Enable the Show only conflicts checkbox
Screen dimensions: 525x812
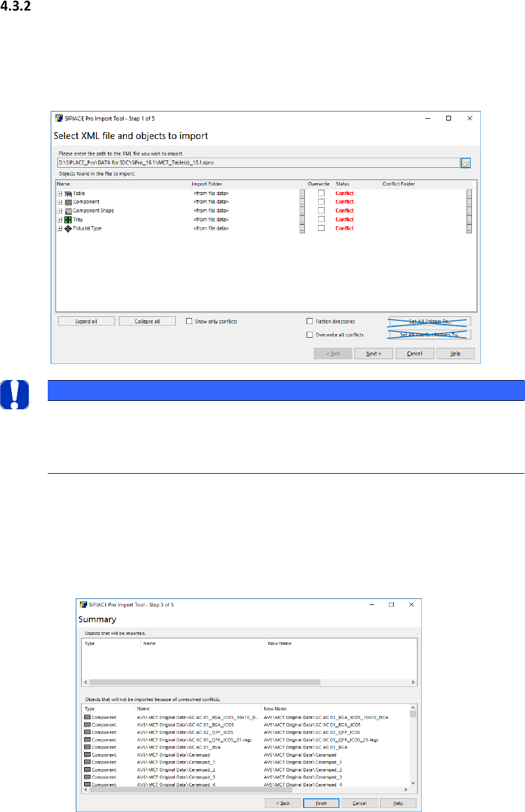pyautogui.click(x=189, y=321)
